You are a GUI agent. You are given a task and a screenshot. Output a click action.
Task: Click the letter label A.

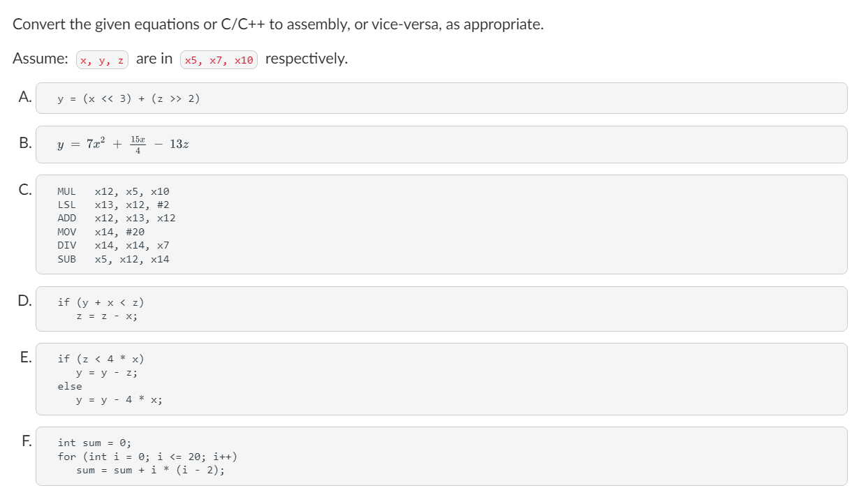[x=24, y=98]
